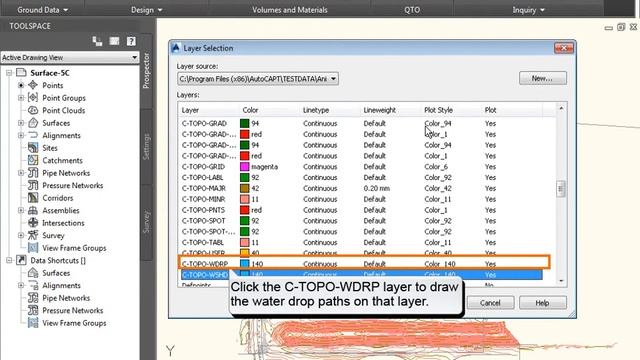This screenshot has height=360, width=640.
Task: Collapse the Surface-SC tree node
Action: click(9, 73)
